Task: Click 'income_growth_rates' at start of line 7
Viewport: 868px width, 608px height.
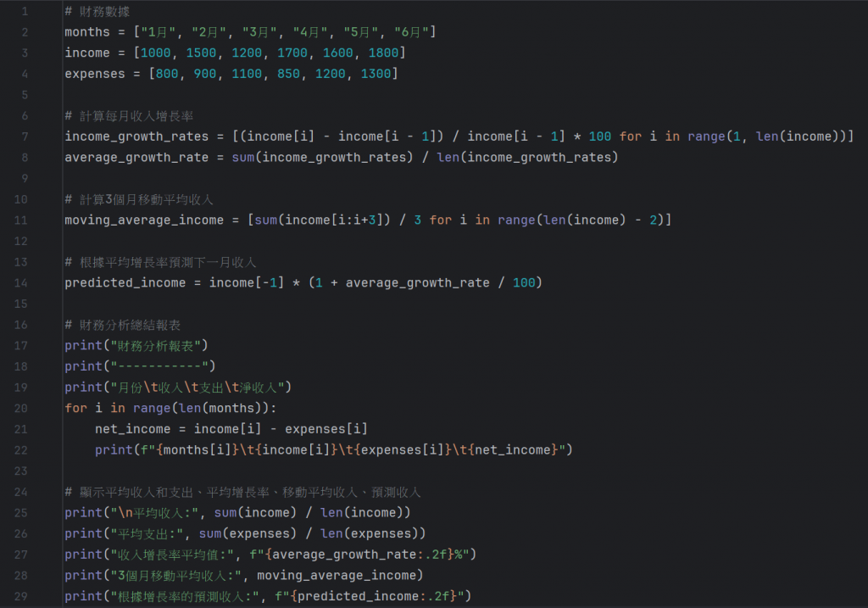Action: pos(136,137)
